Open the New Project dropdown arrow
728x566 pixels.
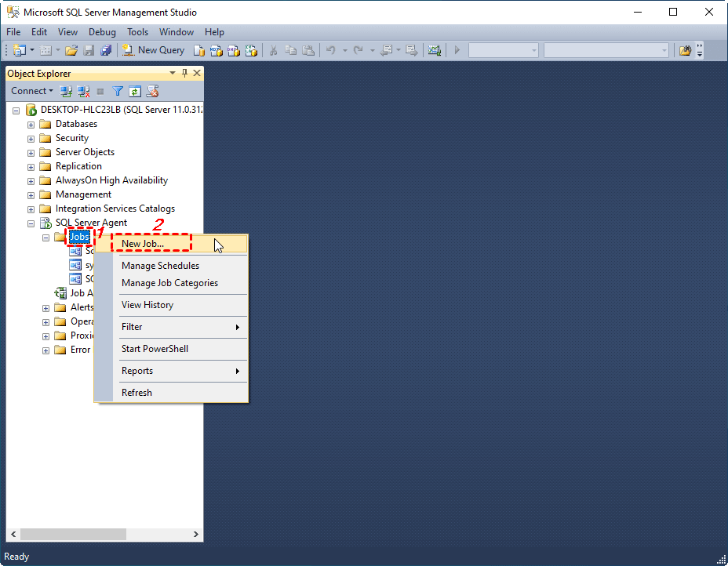tap(32, 50)
